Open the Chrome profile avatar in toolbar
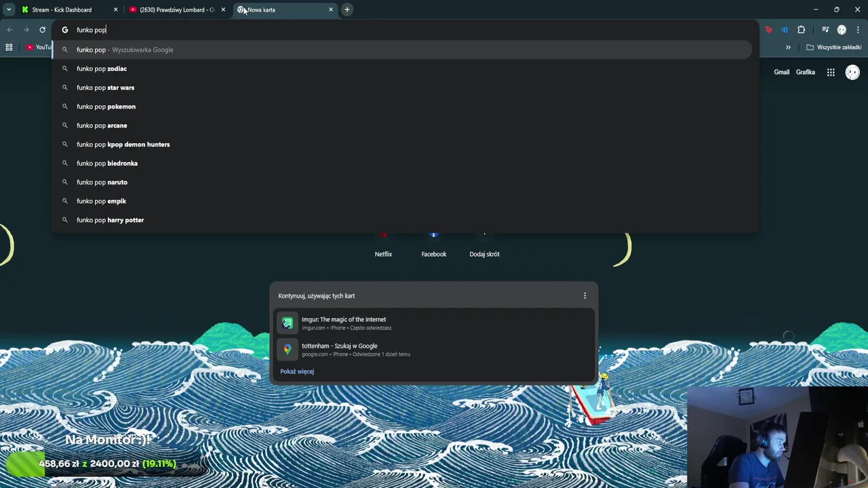The width and height of the screenshot is (868, 488). click(x=842, y=30)
